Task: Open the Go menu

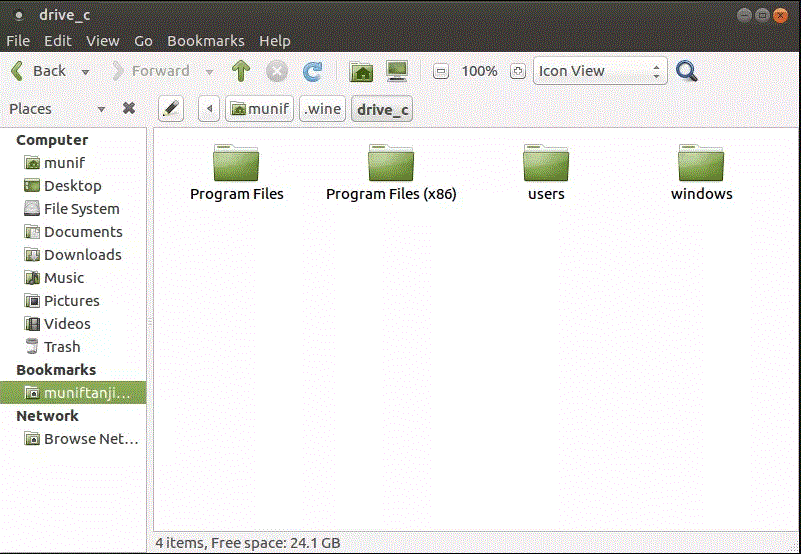Action: [144, 41]
